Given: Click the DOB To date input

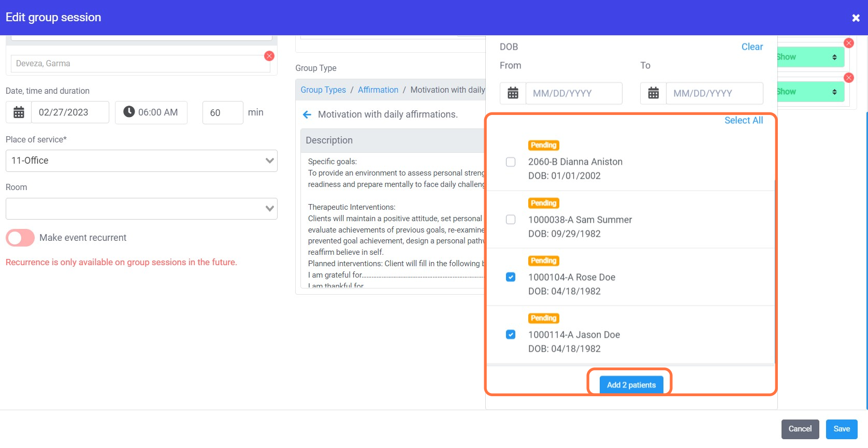Looking at the screenshot, I should (x=714, y=93).
